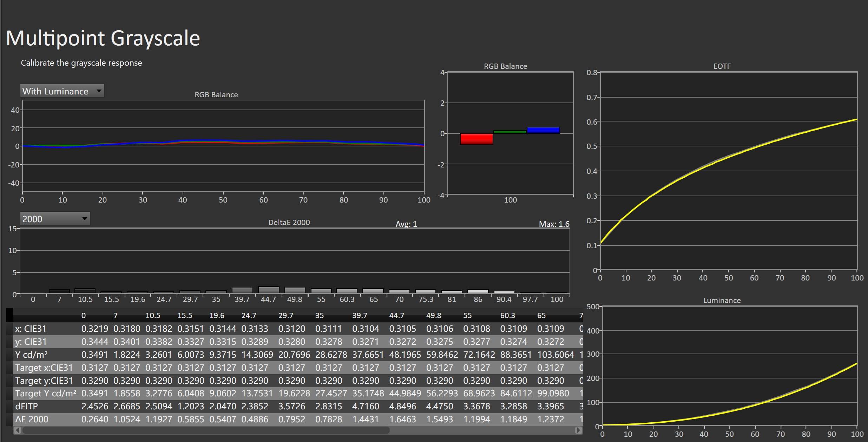Select the 49.8 column header in the table

point(433,316)
